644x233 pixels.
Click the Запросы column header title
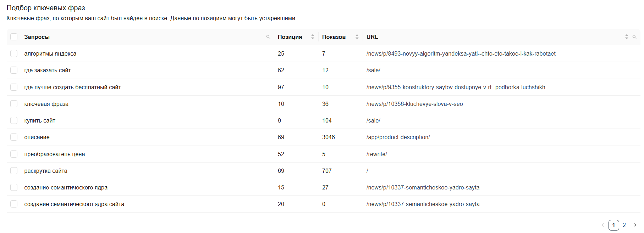coord(37,37)
